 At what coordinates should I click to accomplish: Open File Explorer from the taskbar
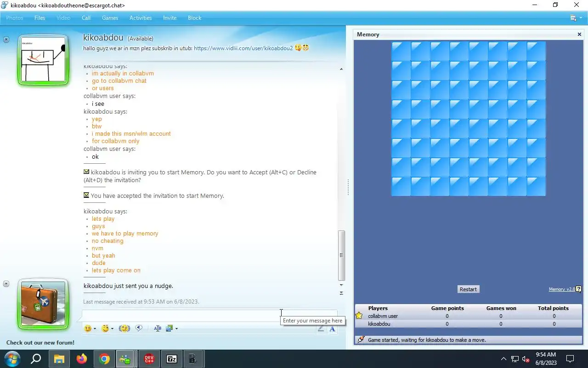pyautogui.click(x=59, y=359)
